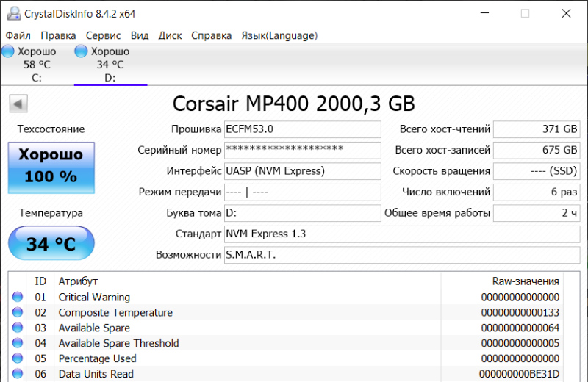Select the Data Units Read attribute row
This screenshot has height=382, width=588.
pyautogui.click(x=286, y=374)
